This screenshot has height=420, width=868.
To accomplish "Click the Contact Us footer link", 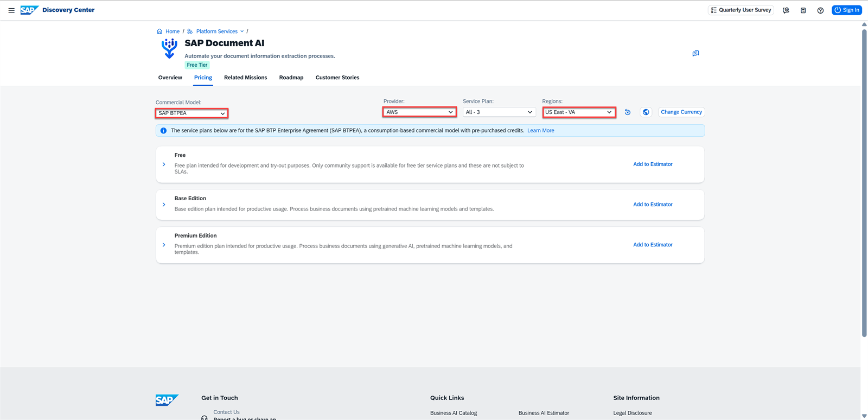I will tap(226, 412).
